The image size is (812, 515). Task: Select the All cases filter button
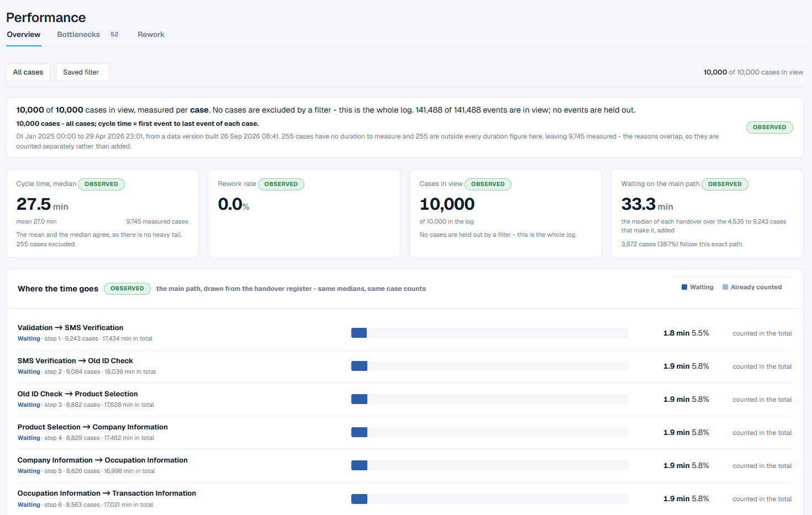coord(28,72)
